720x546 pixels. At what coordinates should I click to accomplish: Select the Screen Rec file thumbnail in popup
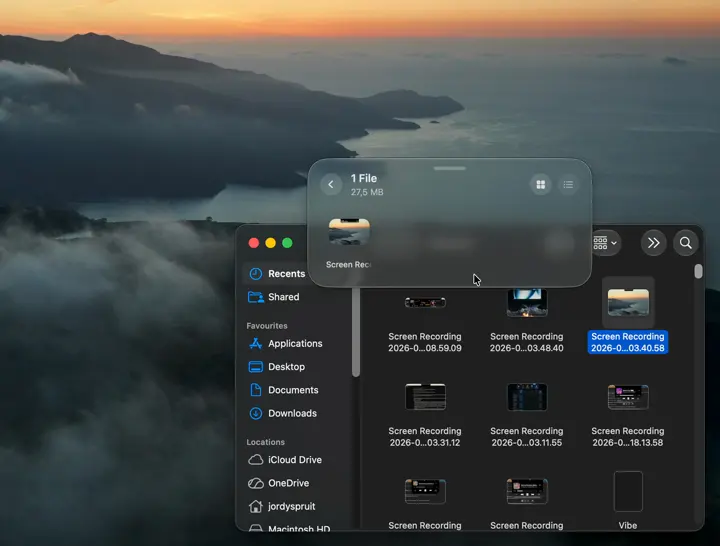coord(349,232)
